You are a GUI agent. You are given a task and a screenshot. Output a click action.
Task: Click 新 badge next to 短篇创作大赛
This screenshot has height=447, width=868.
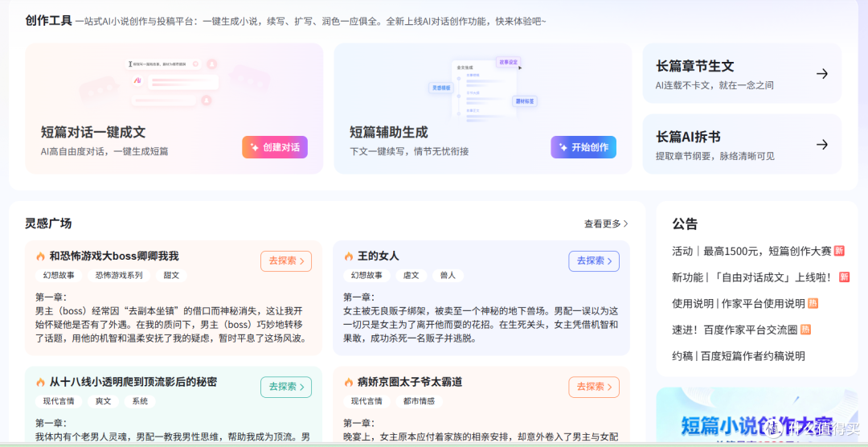pos(839,251)
